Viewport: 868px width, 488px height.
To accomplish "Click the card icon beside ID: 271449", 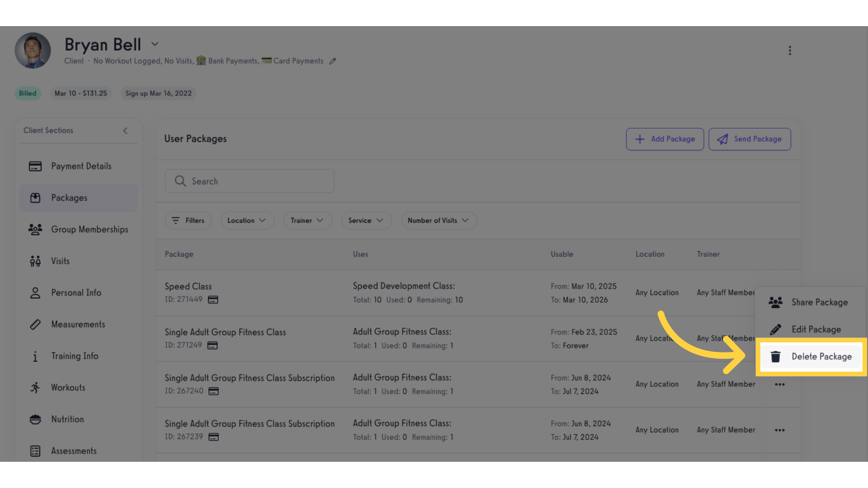I will pos(213,300).
